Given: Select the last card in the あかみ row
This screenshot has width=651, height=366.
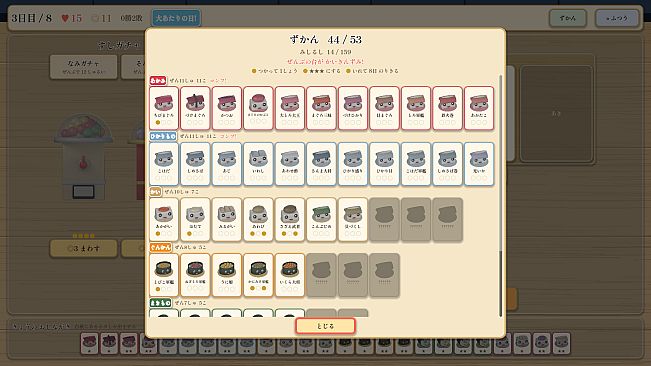Looking at the screenshot, I should coord(479,108).
